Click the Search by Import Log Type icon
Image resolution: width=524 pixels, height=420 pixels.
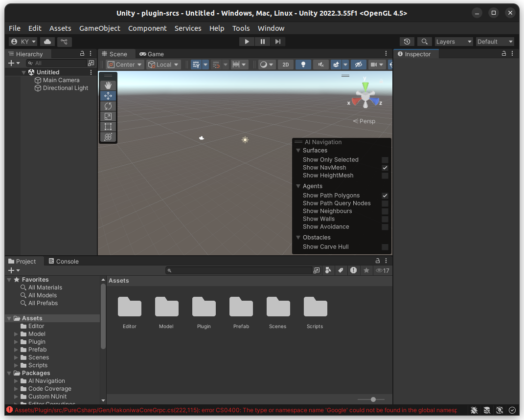[353, 270]
